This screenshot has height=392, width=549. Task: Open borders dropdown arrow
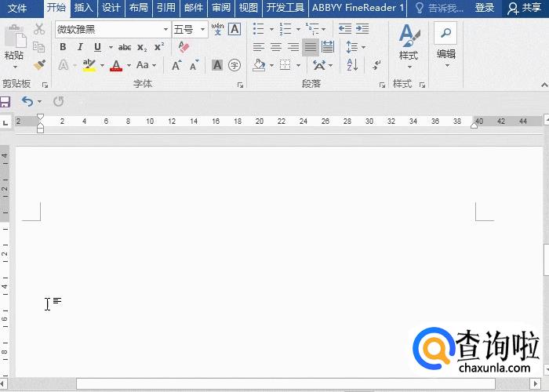pyautogui.click(x=298, y=65)
